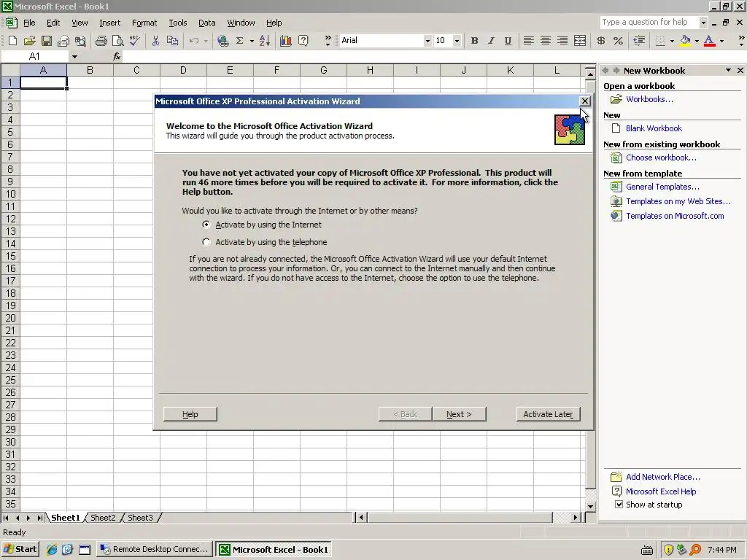Click the Sort Ascending A-Z icon
This screenshot has height=560, width=747.
click(x=265, y=41)
